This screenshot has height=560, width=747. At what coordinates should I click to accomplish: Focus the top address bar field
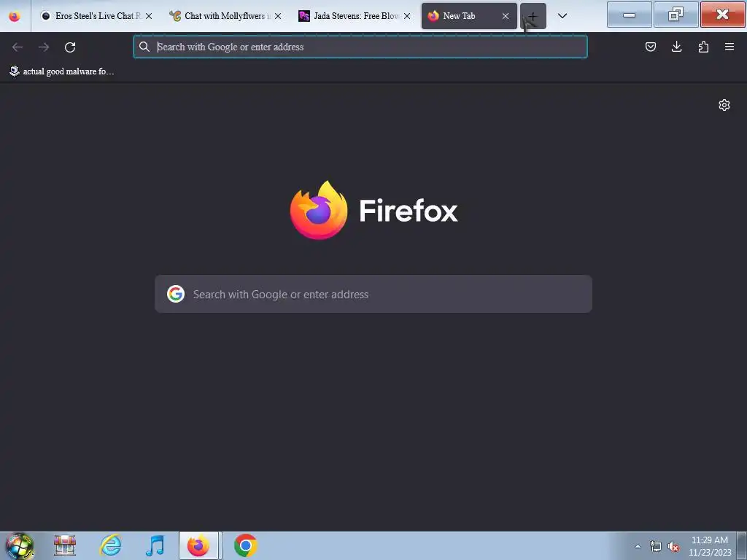(x=360, y=47)
